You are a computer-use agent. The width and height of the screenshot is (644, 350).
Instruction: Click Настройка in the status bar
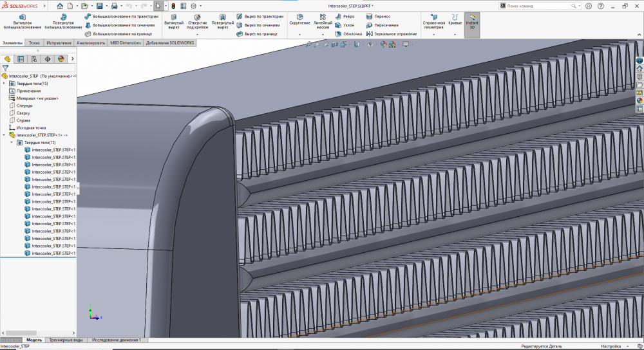(610, 346)
